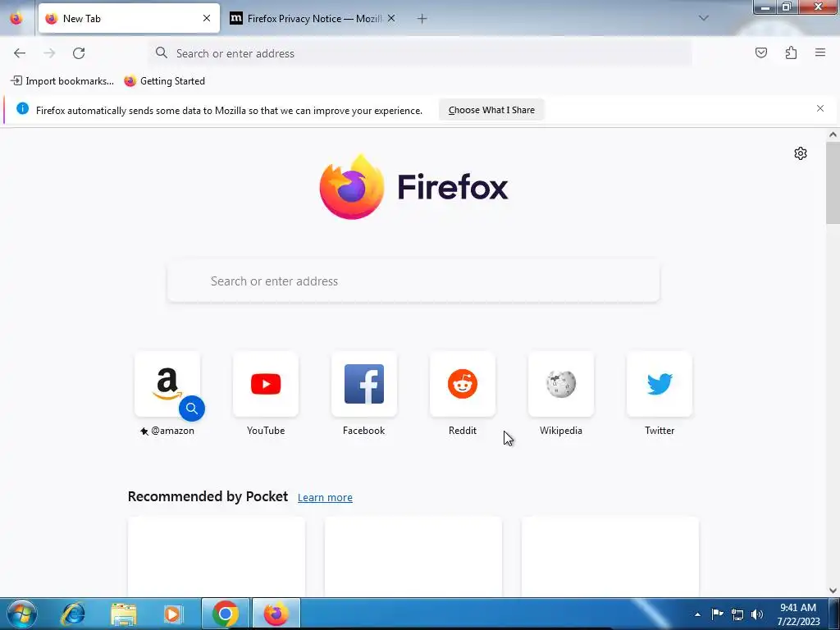Open the Action Center flag icon
840x630 pixels.
717,614
